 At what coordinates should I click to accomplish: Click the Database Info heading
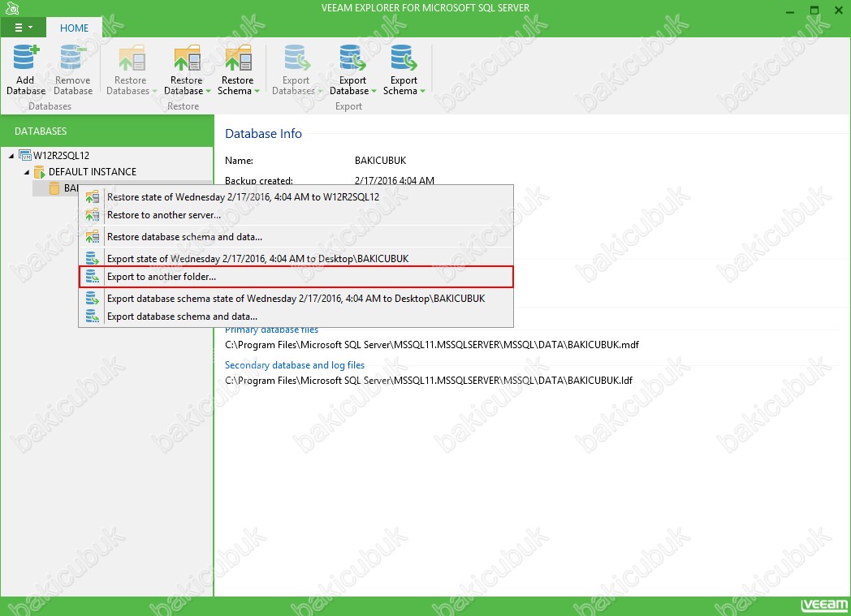point(263,133)
